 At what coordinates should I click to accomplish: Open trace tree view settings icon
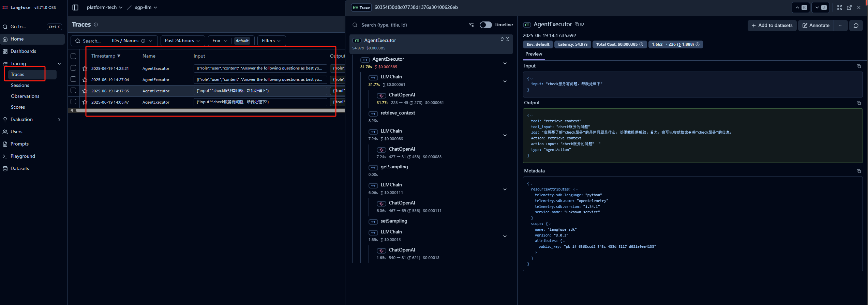(472, 25)
